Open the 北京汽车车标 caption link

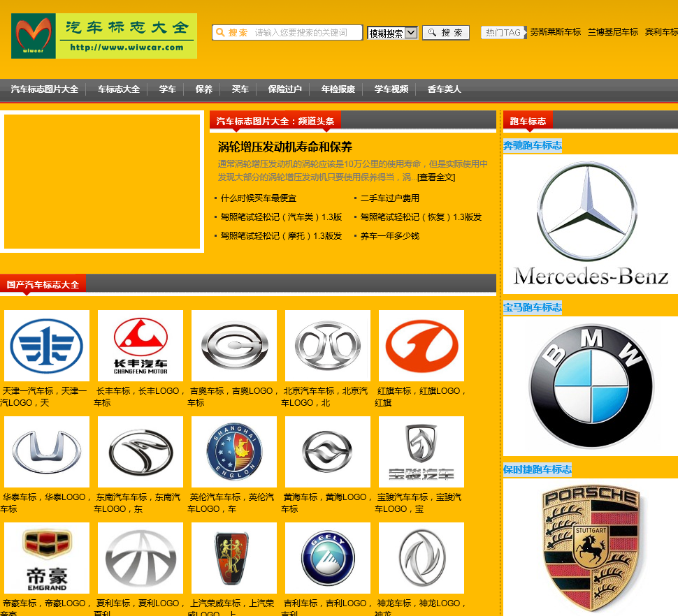pyautogui.click(x=324, y=397)
